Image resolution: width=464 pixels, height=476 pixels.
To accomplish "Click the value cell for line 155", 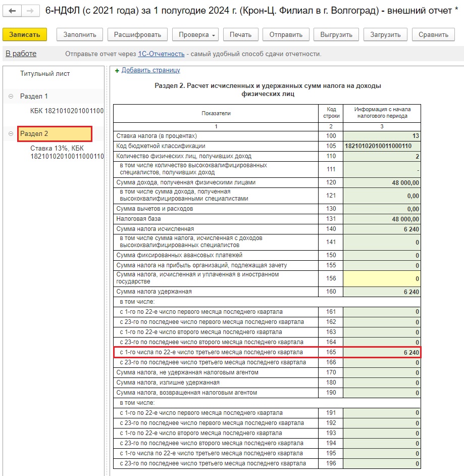I will (382, 265).
